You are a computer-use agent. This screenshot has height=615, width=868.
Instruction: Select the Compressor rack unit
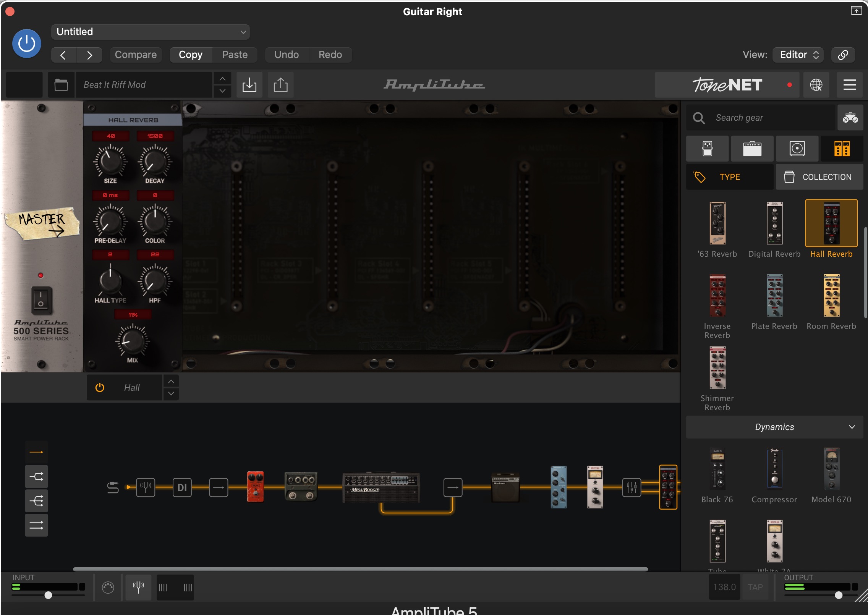[x=774, y=476]
